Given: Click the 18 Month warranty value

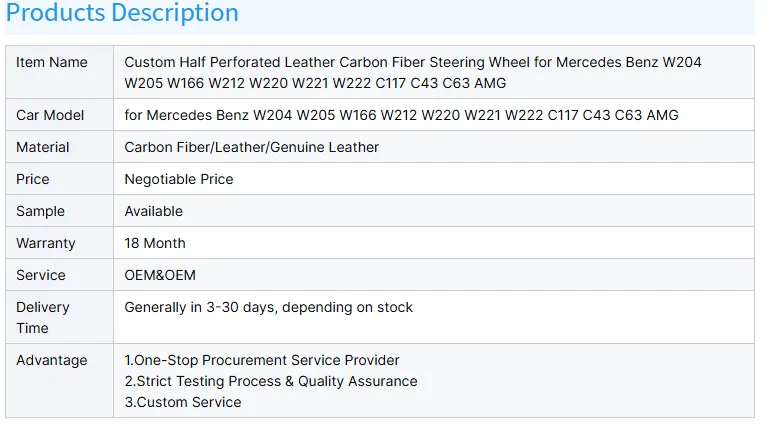Looking at the screenshot, I should coord(155,243).
